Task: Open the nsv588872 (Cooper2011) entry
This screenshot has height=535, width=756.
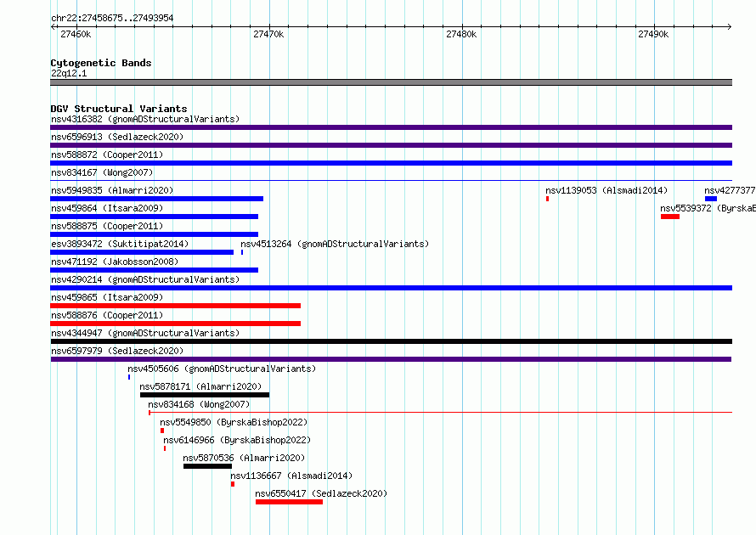Action: tap(107, 155)
